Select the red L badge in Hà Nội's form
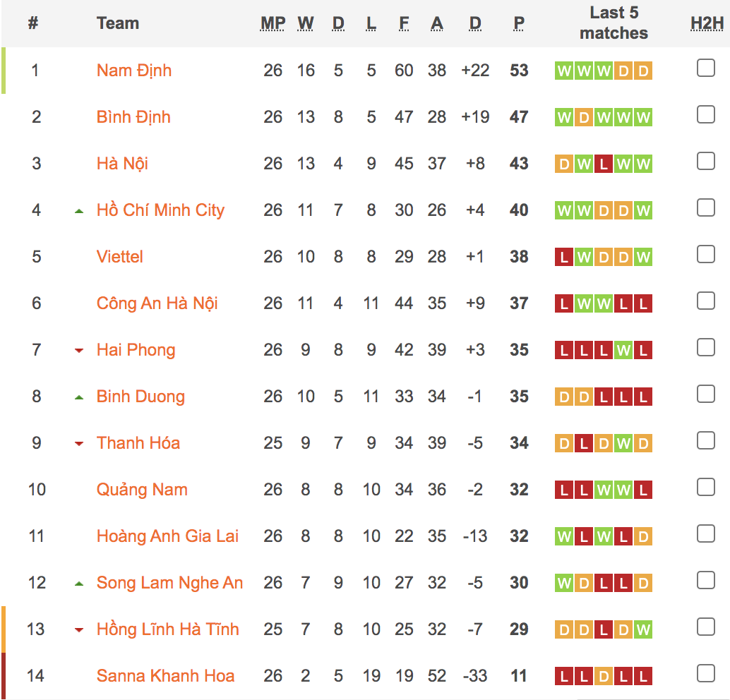 pyautogui.click(x=603, y=163)
